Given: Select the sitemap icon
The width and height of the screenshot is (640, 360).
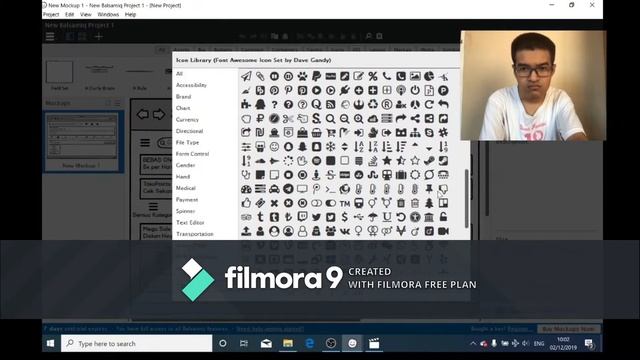Looking at the screenshot, I should 415,133.
